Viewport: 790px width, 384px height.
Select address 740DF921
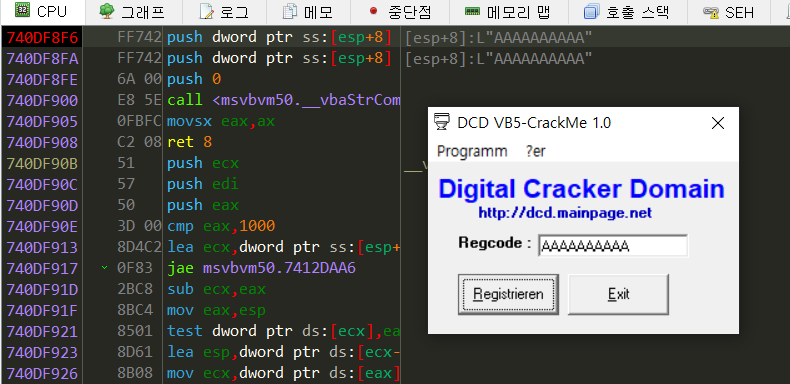click(42, 331)
